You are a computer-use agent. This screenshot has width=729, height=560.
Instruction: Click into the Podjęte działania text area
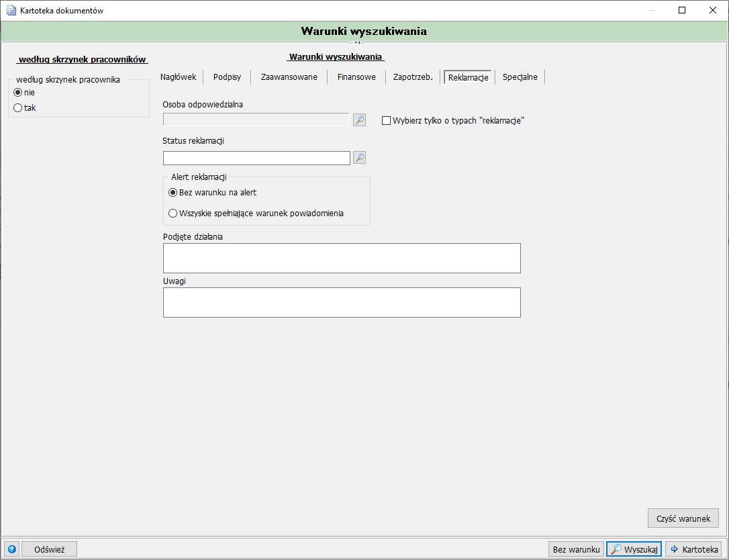coord(342,258)
